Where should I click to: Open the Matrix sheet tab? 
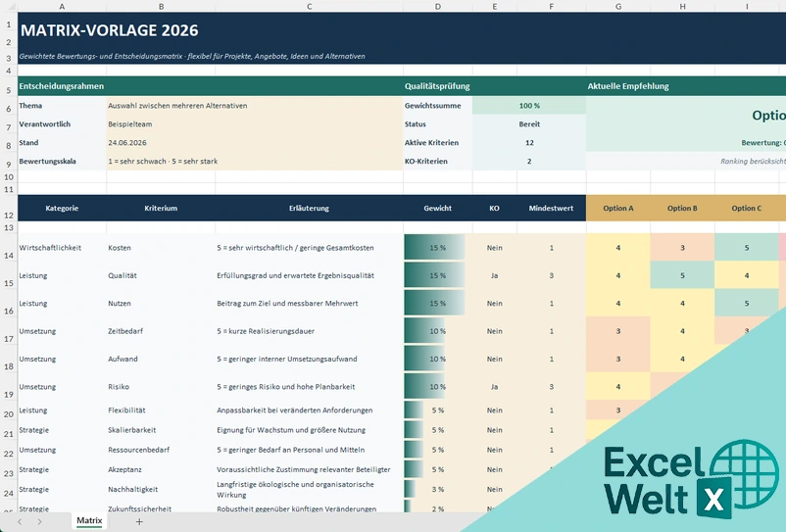(x=89, y=520)
